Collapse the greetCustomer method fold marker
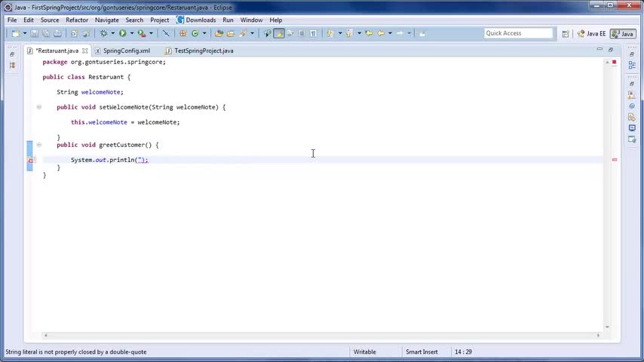This screenshot has height=362, width=644. (x=39, y=145)
